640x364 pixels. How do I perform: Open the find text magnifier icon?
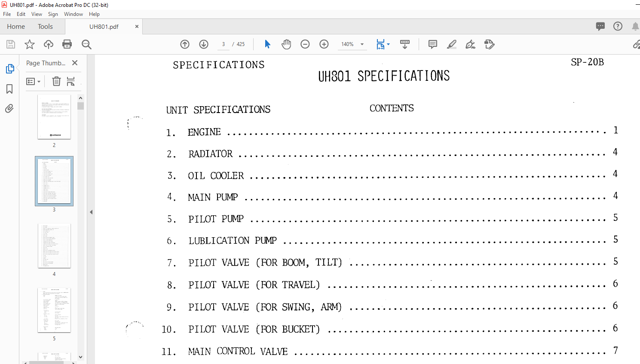point(86,44)
